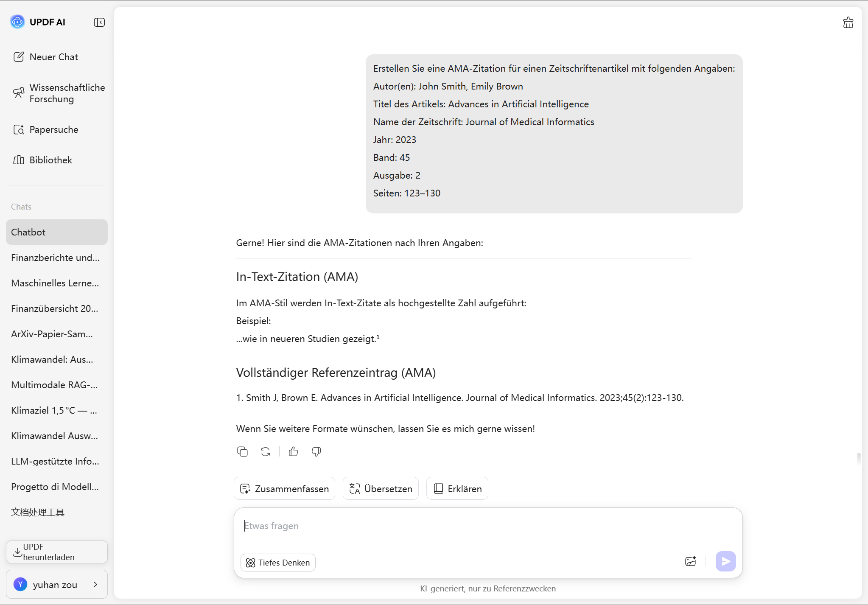Open the ArXiv-Papier-Sam... chat
This screenshot has width=868, height=605.
[x=52, y=334]
